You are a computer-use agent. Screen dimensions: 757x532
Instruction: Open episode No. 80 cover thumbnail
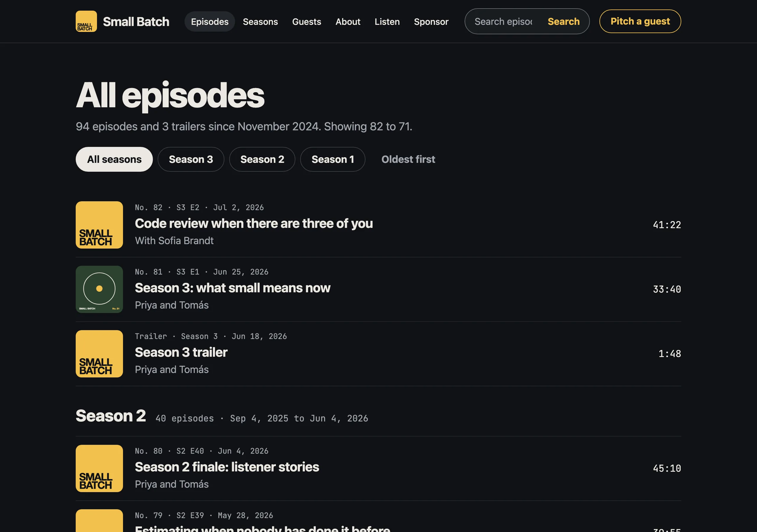click(99, 468)
